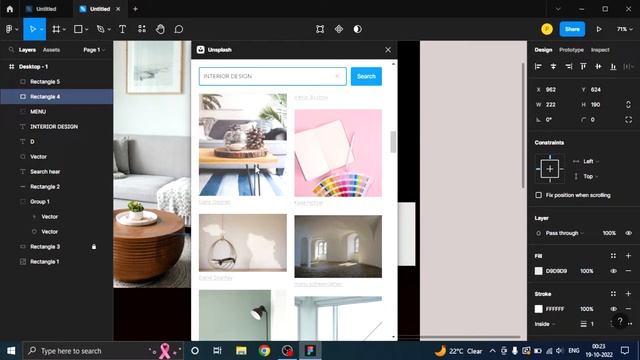The image size is (640, 360).
Task: Open the Figma main menu icon
Action: tap(9, 29)
